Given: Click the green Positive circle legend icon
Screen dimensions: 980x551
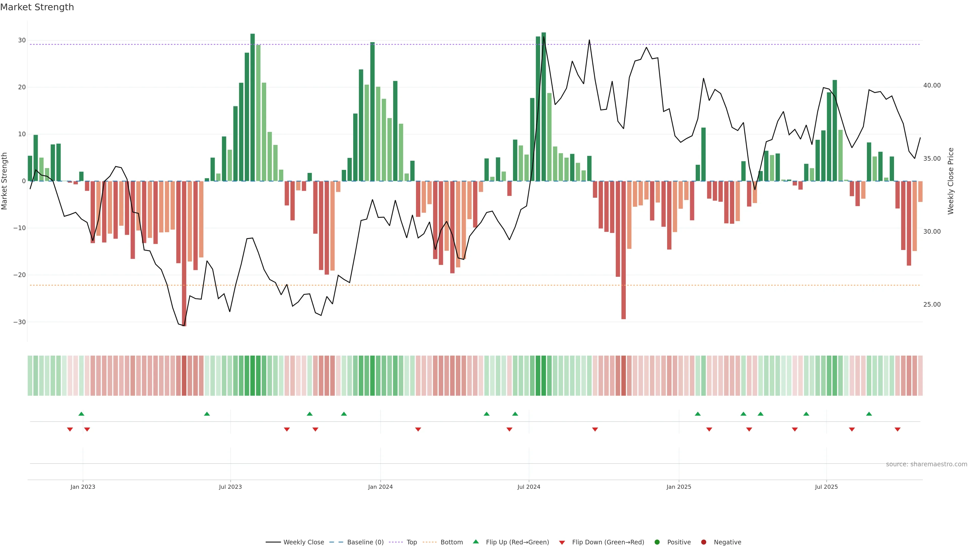Looking at the screenshot, I should coord(657,542).
